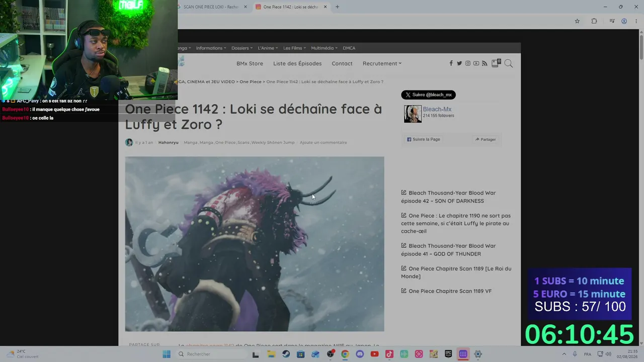This screenshot has width=644, height=362.
Task: Open Settings gear in the taskbar
Action: (478, 354)
